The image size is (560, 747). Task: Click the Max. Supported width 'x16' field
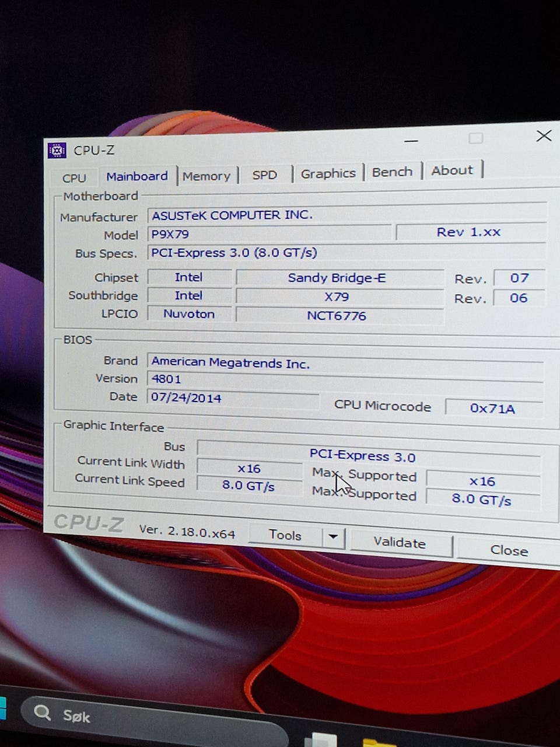(x=482, y=481)
